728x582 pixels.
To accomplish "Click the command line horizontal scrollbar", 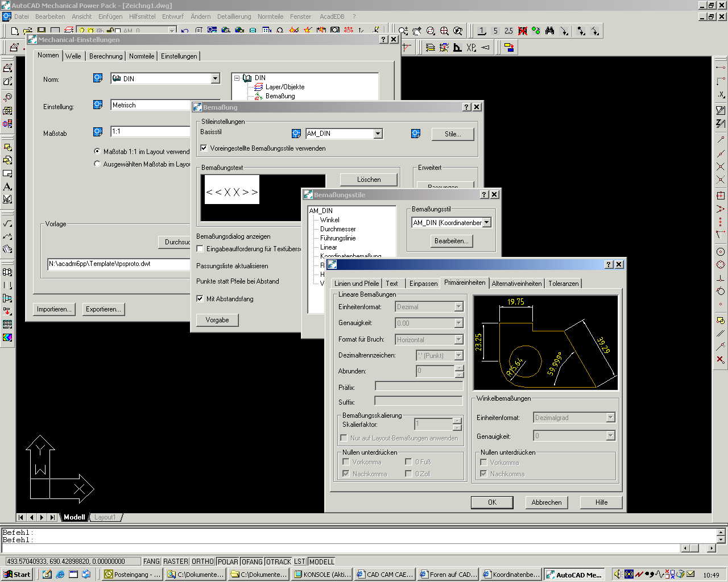I will [x=698, y=548].
